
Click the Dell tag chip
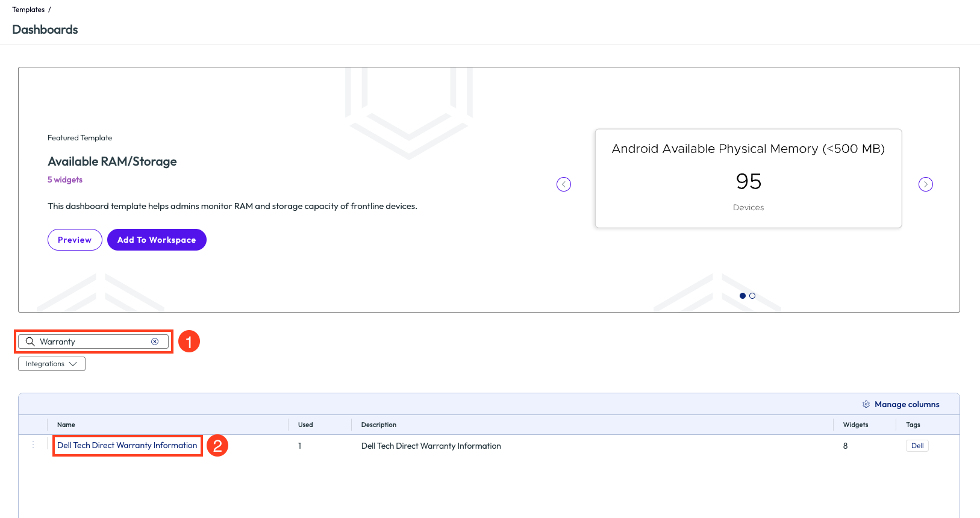917,446
